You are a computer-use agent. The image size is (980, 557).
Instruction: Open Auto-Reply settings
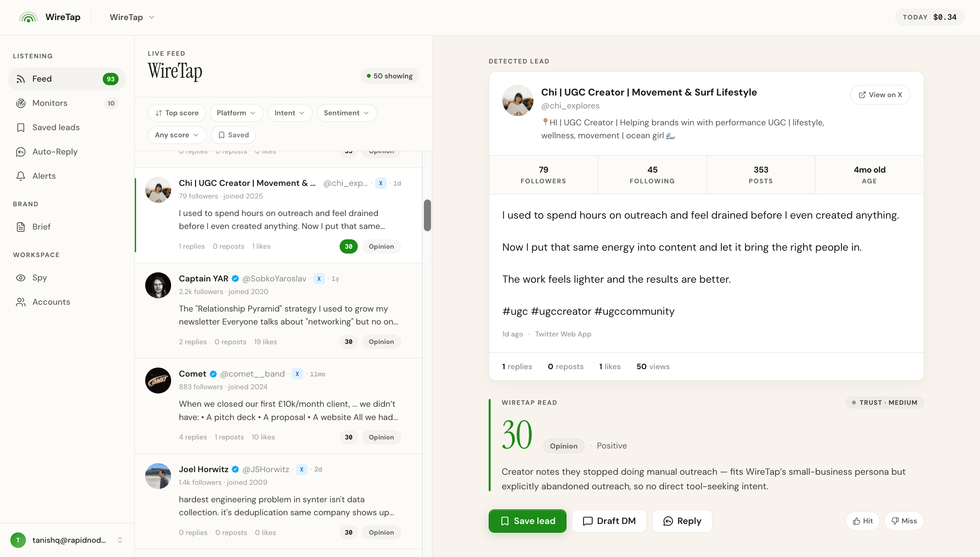point(67,152)
